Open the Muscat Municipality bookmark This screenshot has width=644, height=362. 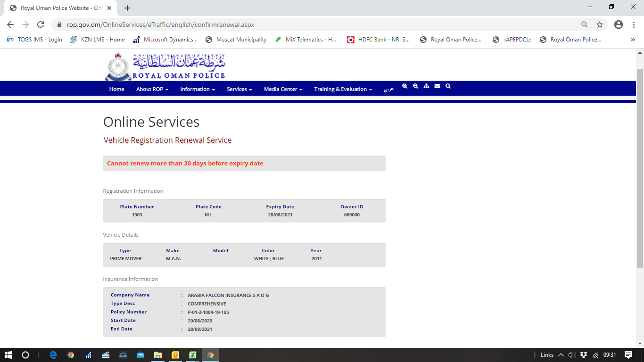pyautogui.click(x=236, y=40)
